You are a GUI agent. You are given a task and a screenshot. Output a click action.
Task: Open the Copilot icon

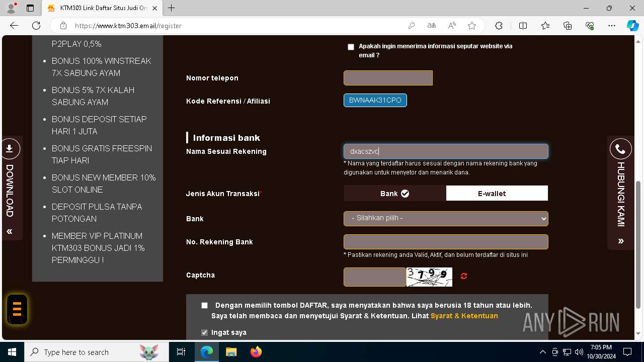pos(632,26)
